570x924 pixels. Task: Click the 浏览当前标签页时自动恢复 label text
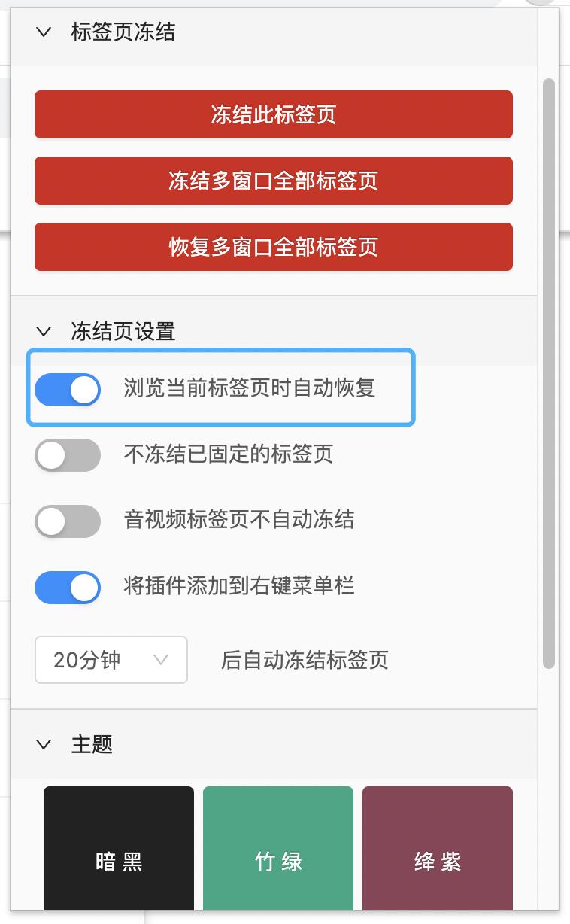click(x=249, y=388)
